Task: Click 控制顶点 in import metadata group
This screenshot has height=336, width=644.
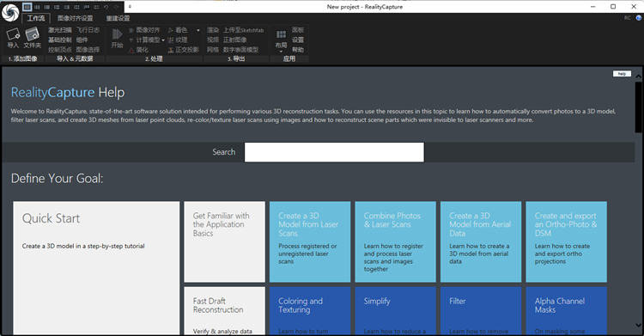Action: pos(60,50)
